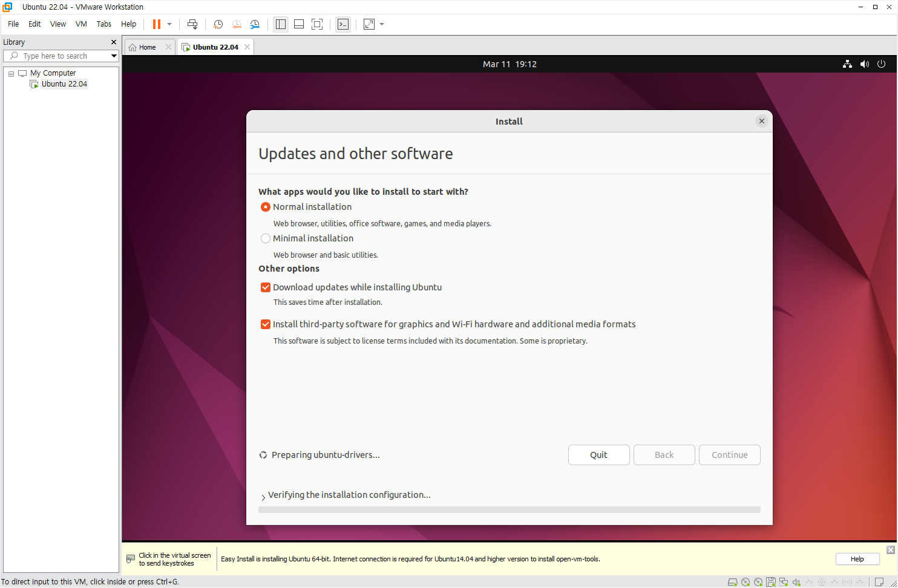
Task: Close the Library panel
Action: [113, 42]
